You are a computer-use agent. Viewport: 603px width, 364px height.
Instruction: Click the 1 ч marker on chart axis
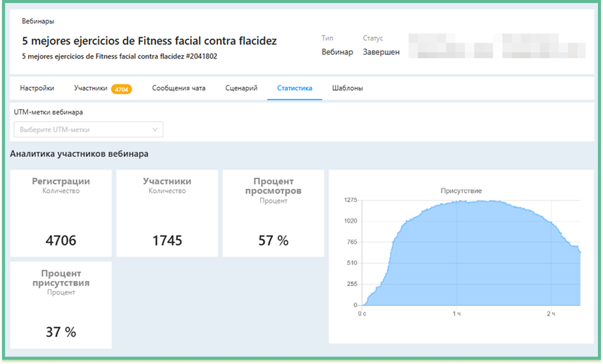[x=456, y=314]
